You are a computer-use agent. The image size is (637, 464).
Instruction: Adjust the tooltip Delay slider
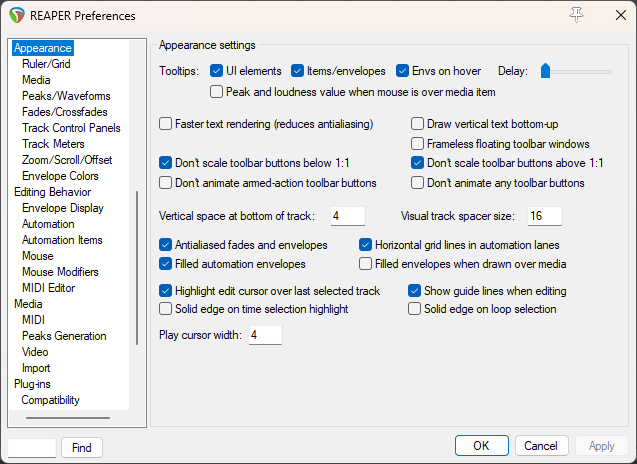[546, 71]
